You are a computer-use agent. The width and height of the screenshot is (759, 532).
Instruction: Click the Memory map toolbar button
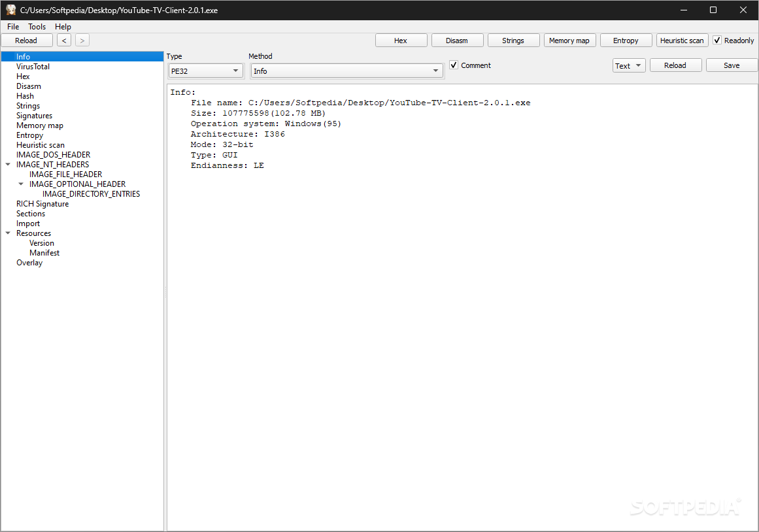pos(569,41)
